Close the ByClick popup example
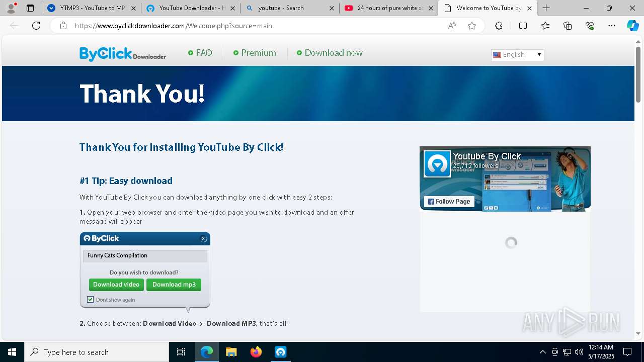The image size is (644, 362). (203, 239)
